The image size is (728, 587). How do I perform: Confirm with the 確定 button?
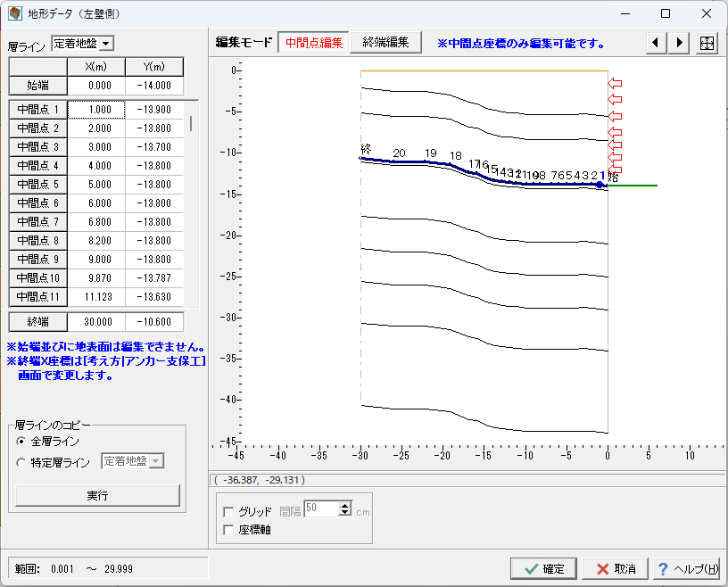[543, 569]
